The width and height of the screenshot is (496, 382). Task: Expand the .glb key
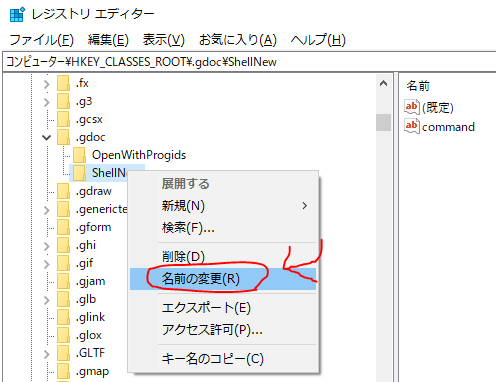47,300
